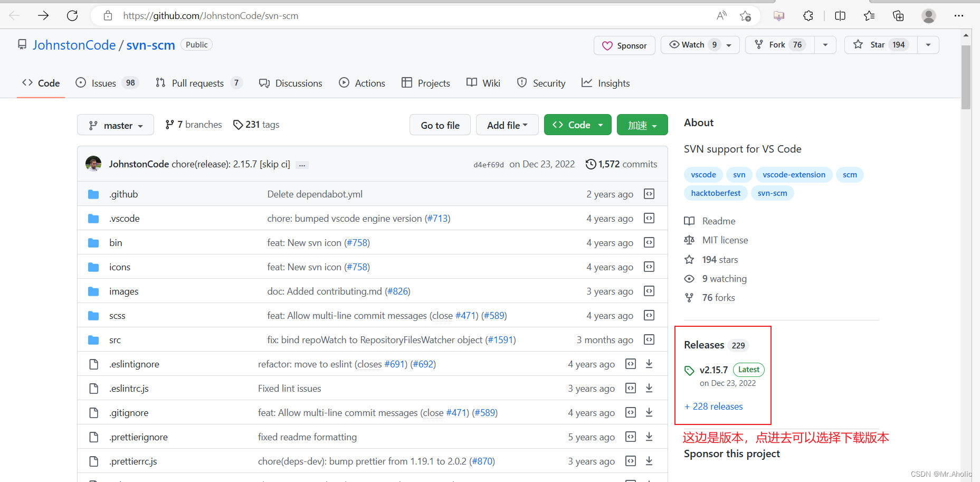
Task: Open the images folder
Action: 124,291
